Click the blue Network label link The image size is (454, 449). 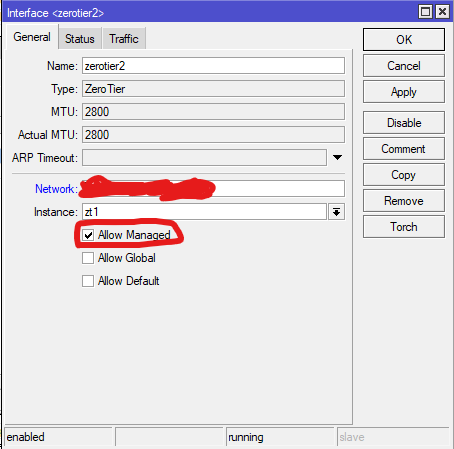point(55,189)
